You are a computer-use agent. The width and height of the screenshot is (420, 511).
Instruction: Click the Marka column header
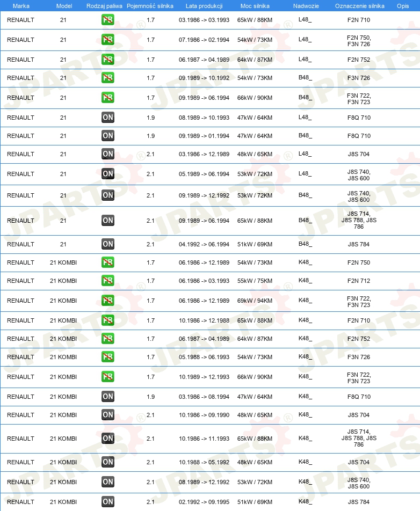[x=21, y=6]
